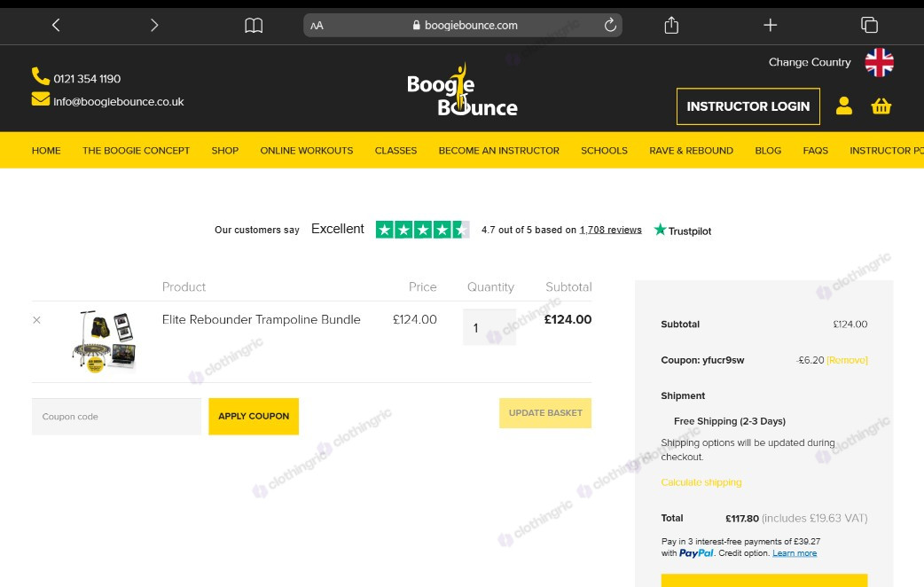This screenshot has width=924, height=587.
Task: Remove coupon yfucr9sw via Remove link
Action: [848, 360]
